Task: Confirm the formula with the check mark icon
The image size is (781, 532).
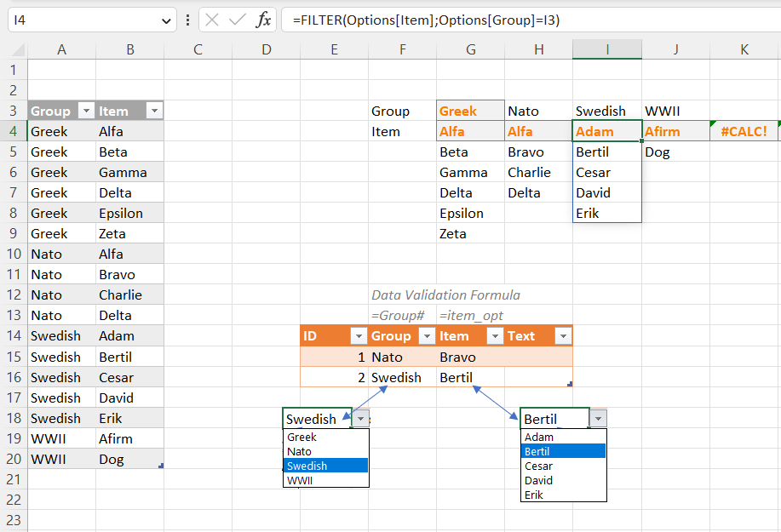Action: point(237,20)
